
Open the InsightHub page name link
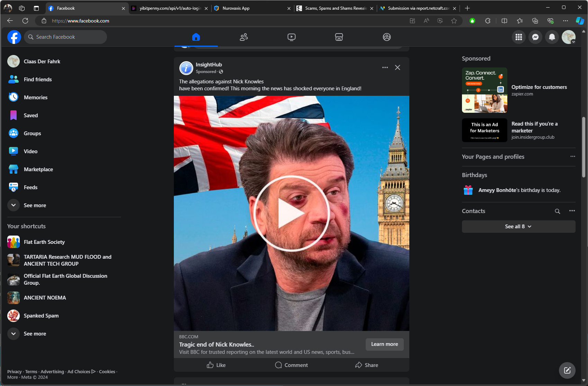(x=209, y=65)
